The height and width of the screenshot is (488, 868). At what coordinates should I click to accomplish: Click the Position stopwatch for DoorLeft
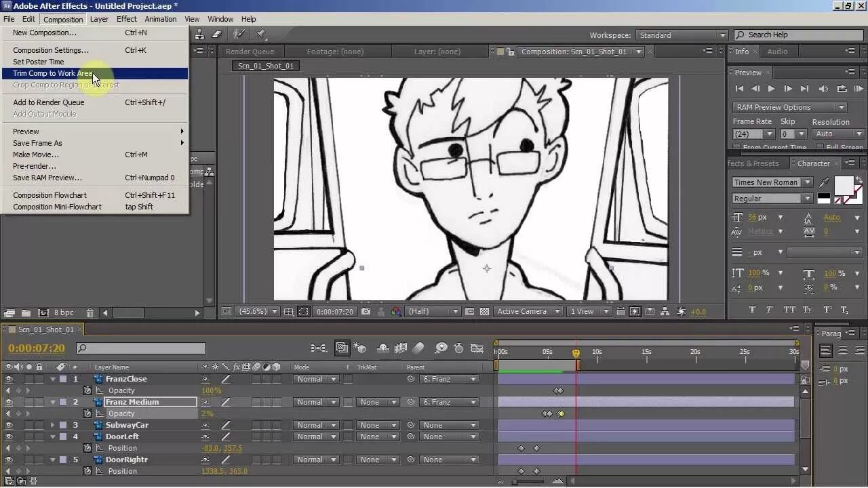tap(87, 448)
